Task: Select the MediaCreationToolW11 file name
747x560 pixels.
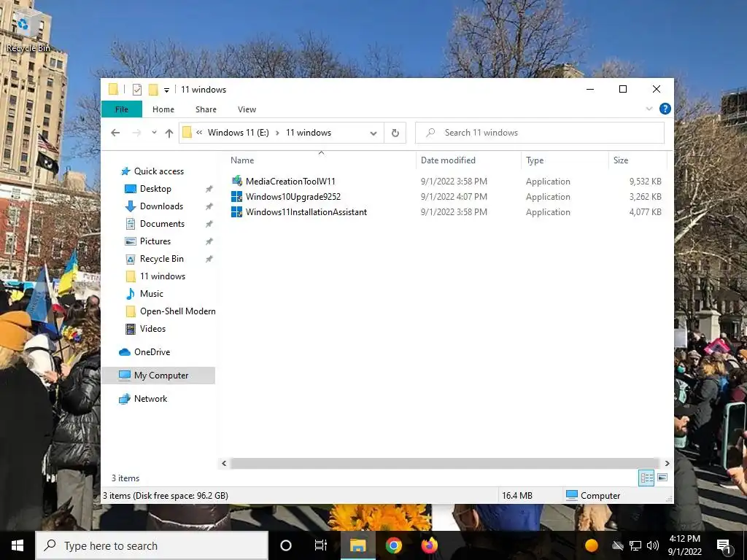Action: (x=290, y=182)
